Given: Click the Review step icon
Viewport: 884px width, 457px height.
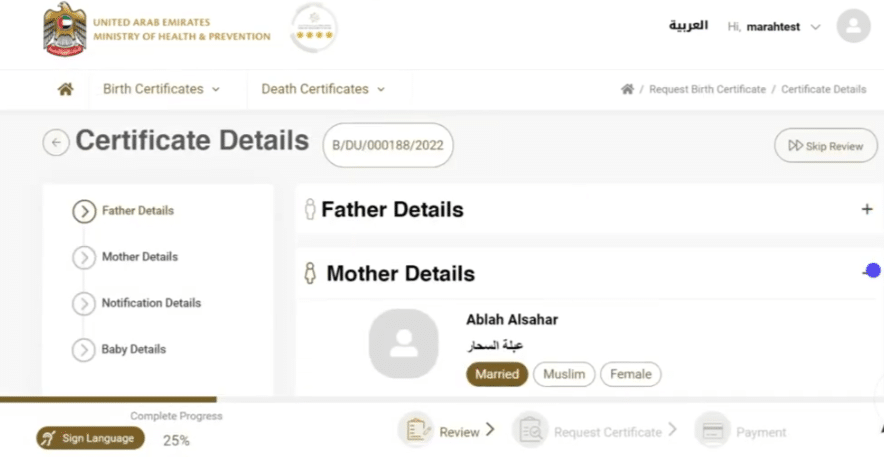Looking at the screenshot, I should pyautogui.click(x=414, y=431).
